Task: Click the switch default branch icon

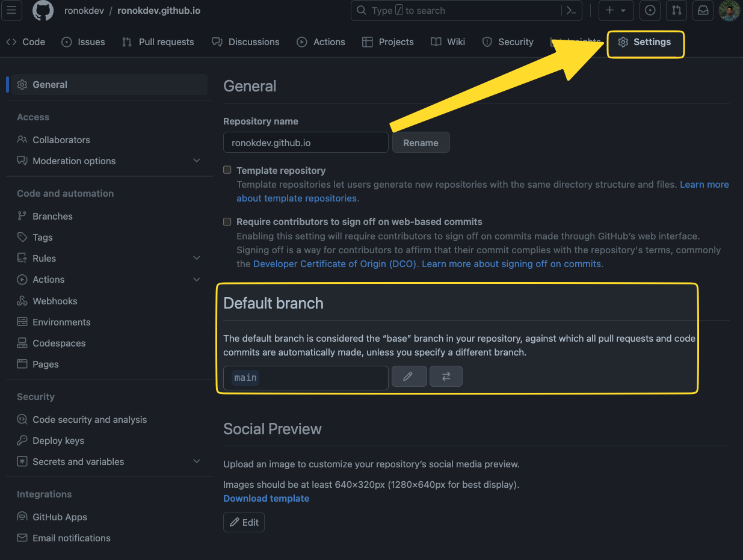Action: [446, 377]
